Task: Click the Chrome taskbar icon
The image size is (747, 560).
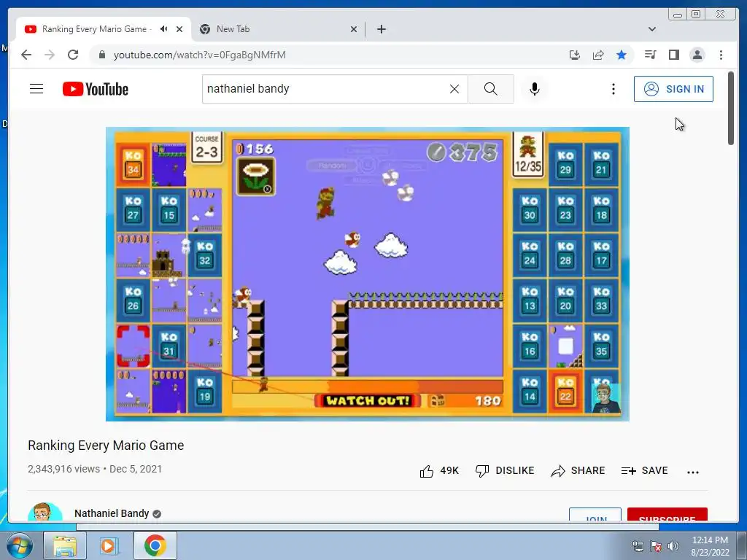Action: [155, 545]
